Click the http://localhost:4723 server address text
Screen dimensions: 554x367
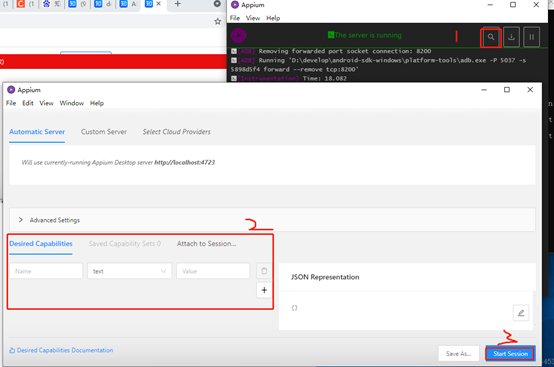pos(184,162)
